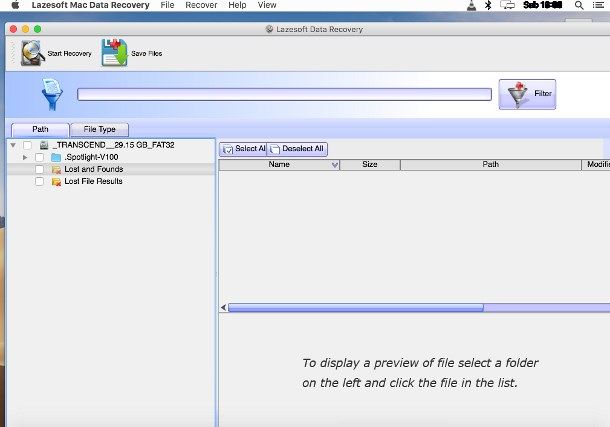Click the Save Files floppy disk icon
The height and width of the screenshot is (427, 610).
pos(114,52)
